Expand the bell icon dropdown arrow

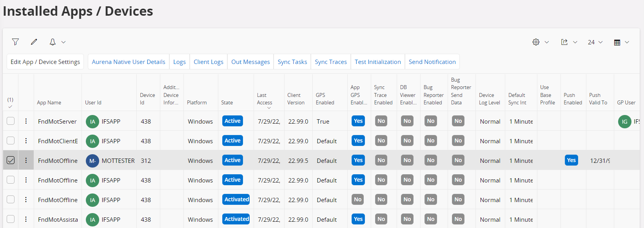(63, 42)
